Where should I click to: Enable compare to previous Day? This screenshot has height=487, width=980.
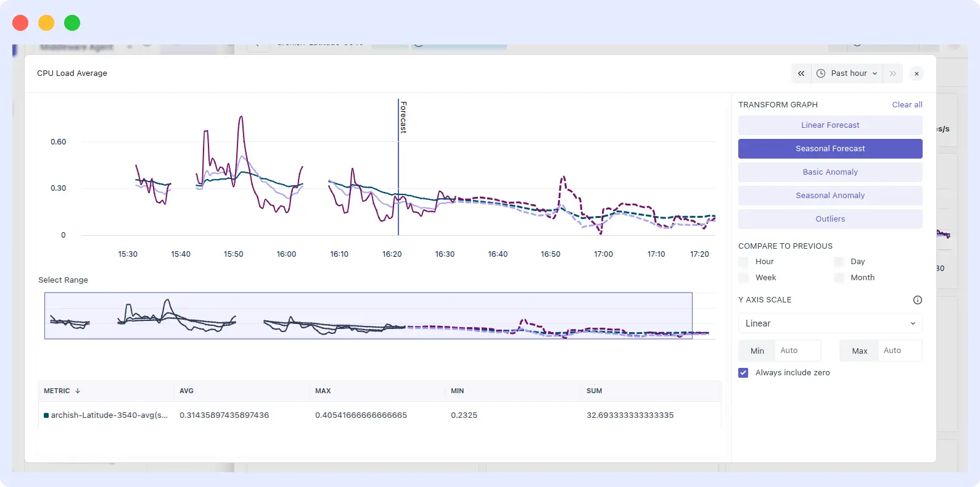pos(839,262)
